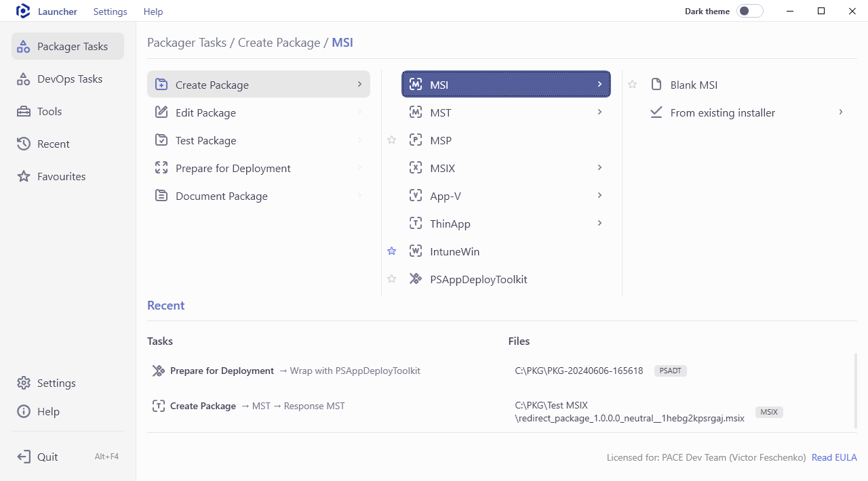The width and height of the screenshot is (868, 481).
Task: Click the Quit exit icon
Action: coord(24,457)
